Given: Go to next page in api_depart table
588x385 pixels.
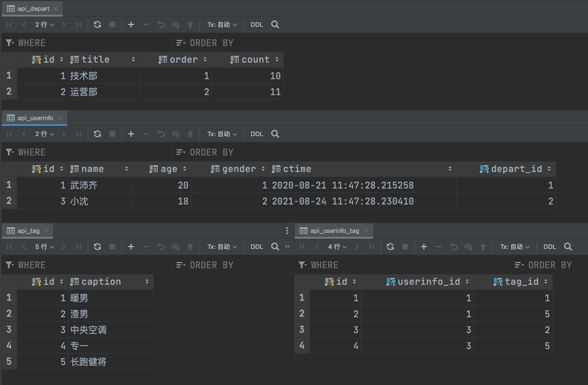Looking at the screenshot, I should 64,24.
